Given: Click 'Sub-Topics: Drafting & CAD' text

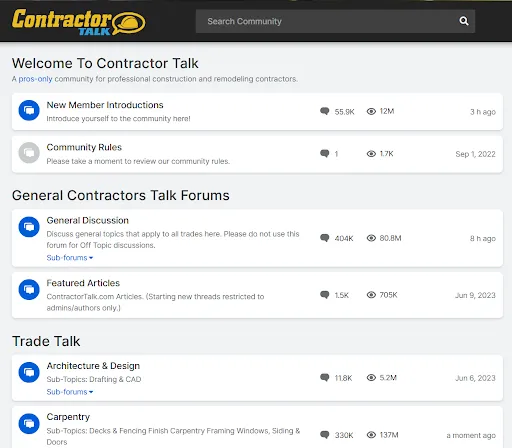Looking at the screenshot, I should (x=94, y=379).
